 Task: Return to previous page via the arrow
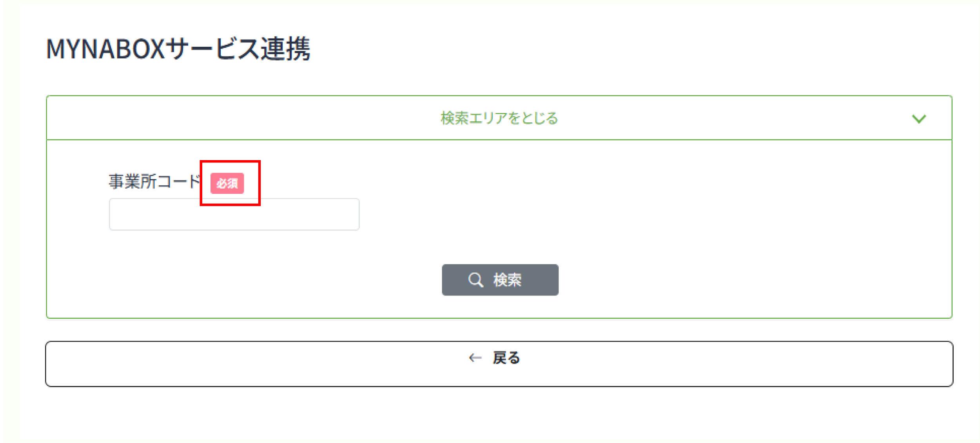click(475, 357)
